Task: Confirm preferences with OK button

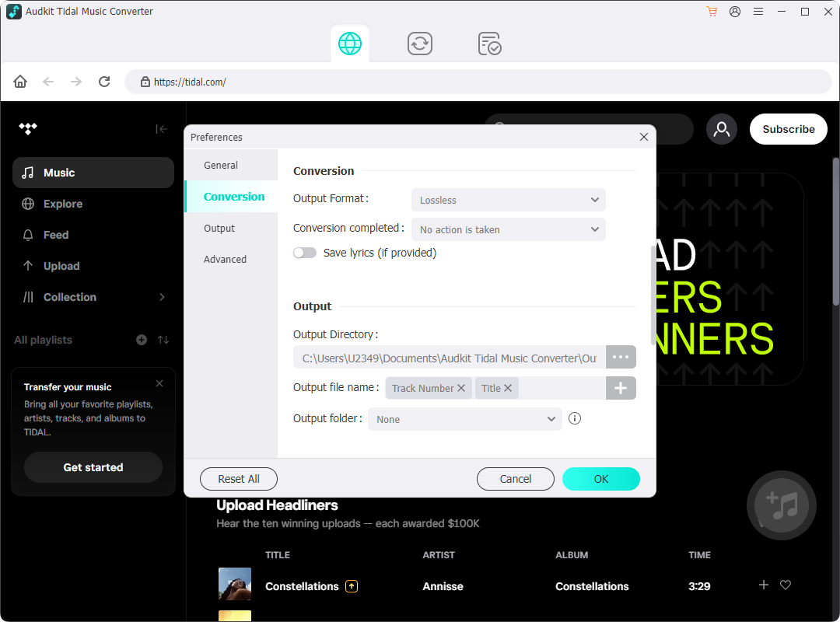Action: tap(601, 479)
